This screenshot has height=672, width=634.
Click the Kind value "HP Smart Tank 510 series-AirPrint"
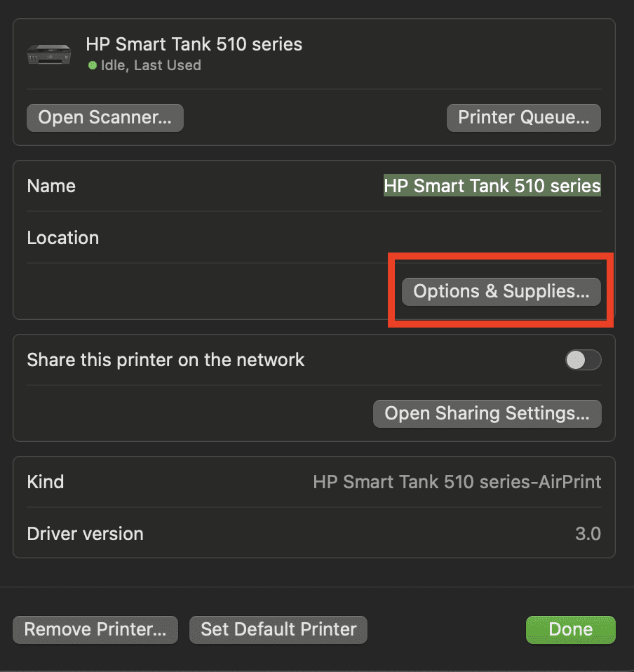457,482
